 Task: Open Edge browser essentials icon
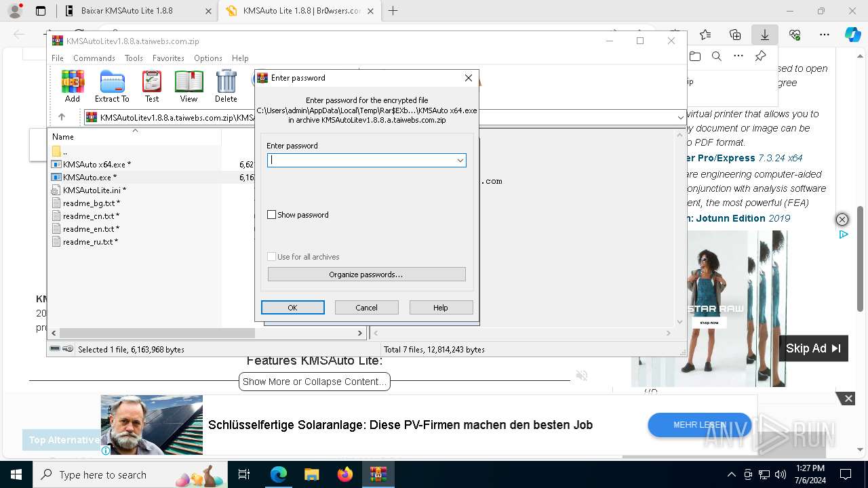coord(795,35)
